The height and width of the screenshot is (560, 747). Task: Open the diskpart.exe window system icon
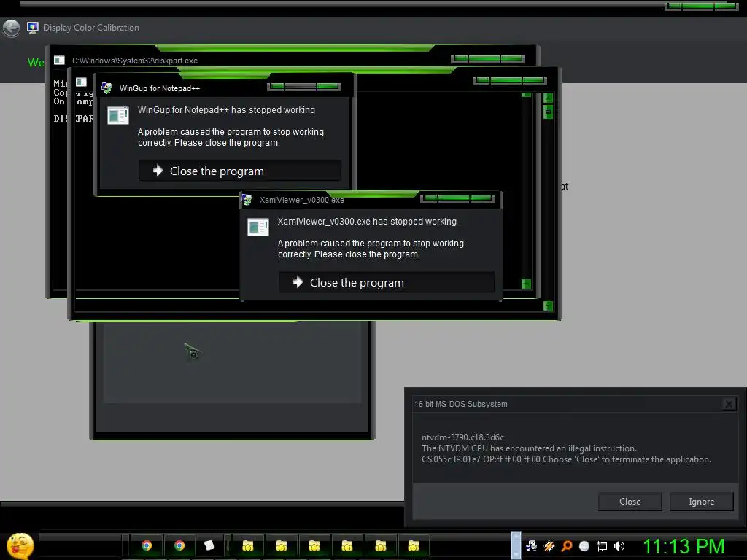coord(59,61)
